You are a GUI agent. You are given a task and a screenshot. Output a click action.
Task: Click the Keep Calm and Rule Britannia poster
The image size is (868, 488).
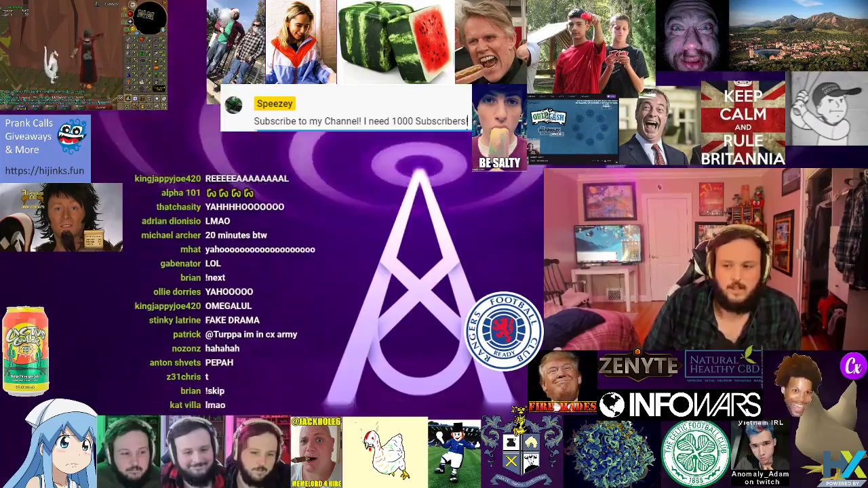pos(743,123)
